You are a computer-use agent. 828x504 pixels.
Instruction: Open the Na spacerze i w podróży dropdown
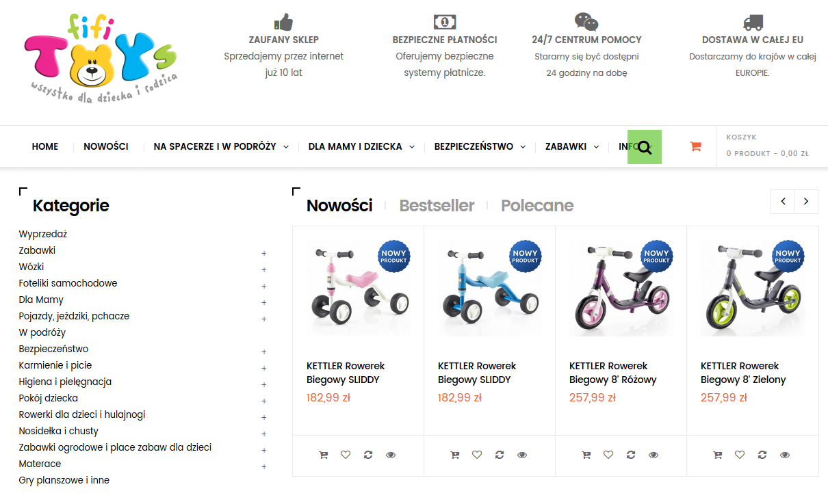tap(220, 146)
